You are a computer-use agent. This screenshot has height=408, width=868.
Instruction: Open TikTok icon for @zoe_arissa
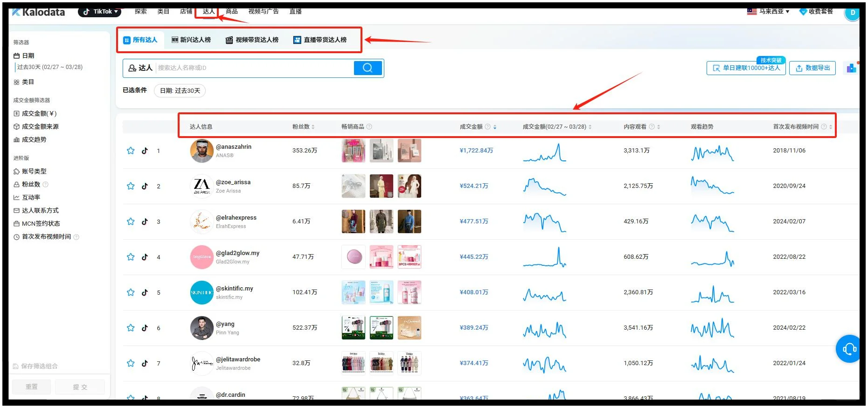(145, 186)
